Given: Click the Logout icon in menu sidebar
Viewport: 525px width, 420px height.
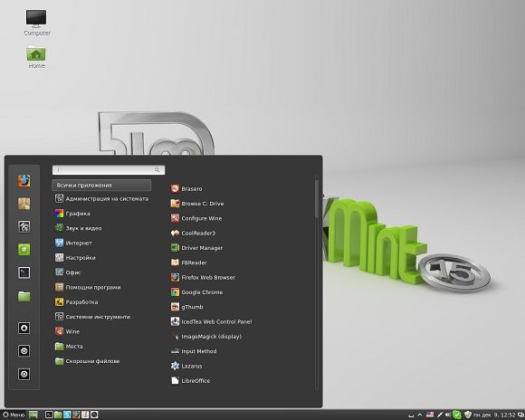Looking at the screenshot, I should [x=24, y=351].
